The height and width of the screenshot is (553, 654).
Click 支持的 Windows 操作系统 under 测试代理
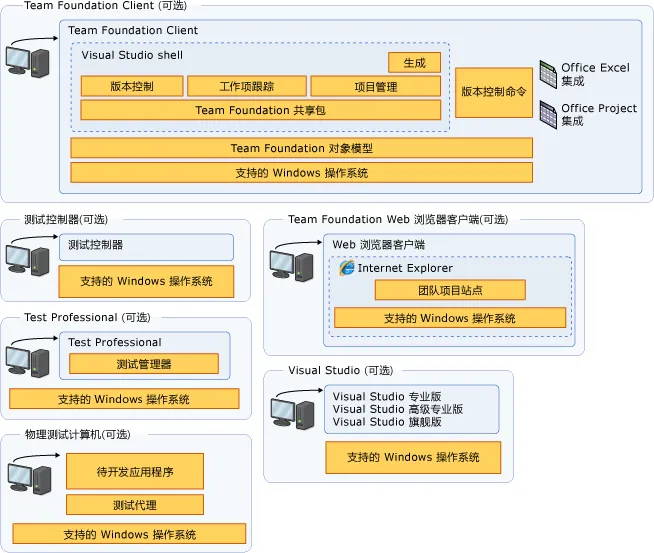point(129,534)
